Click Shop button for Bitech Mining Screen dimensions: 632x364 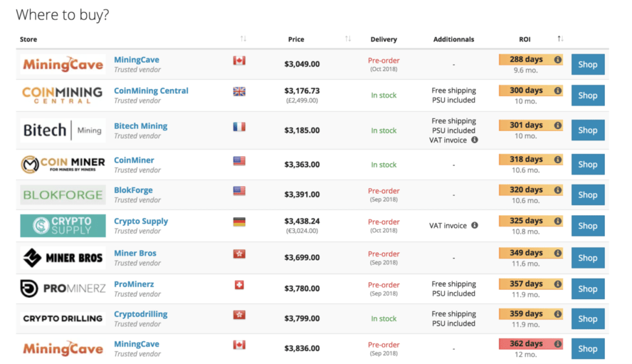pyautogui.click(x=588, y=130)
